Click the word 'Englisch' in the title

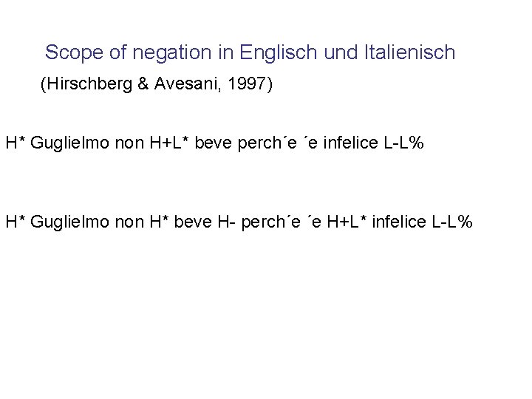click(279, 53)
